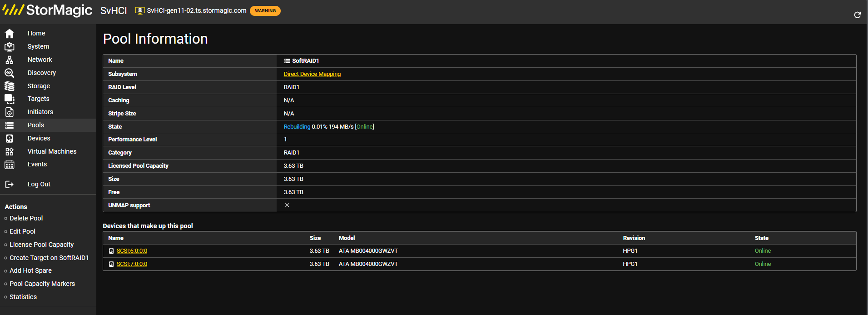
Task: Click Online state of SCSI:7:0:0:0
Action: 763,264
